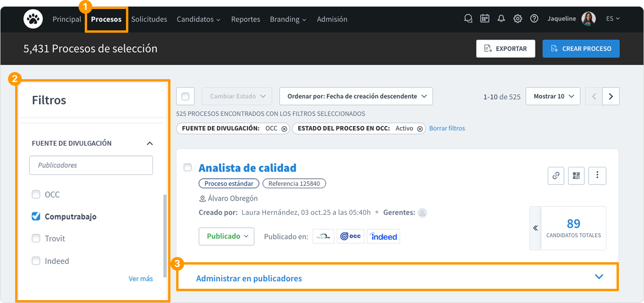Open the settings gear icon
Viewport: 644px width, 303px height.
pyautogui.click(x=518, y=19)
